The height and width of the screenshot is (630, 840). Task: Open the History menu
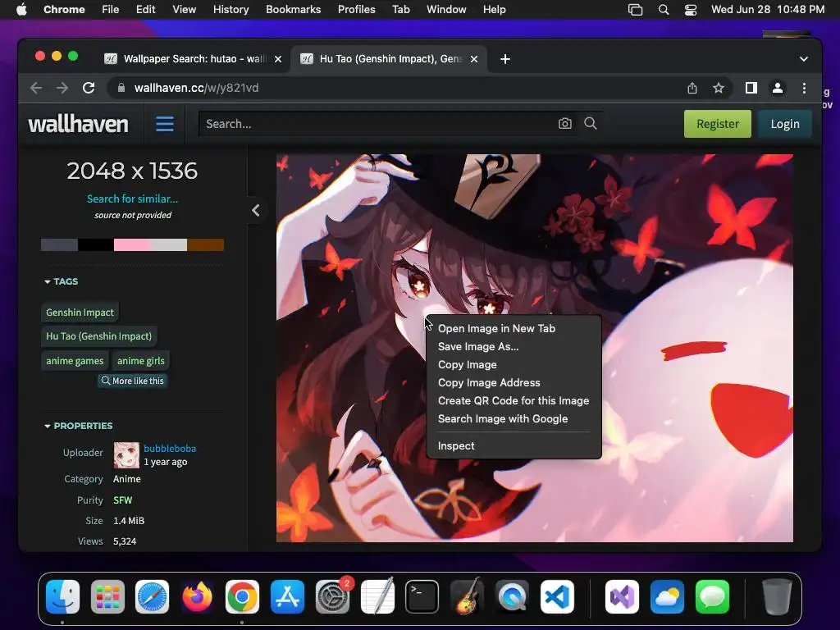pos(231,10)
